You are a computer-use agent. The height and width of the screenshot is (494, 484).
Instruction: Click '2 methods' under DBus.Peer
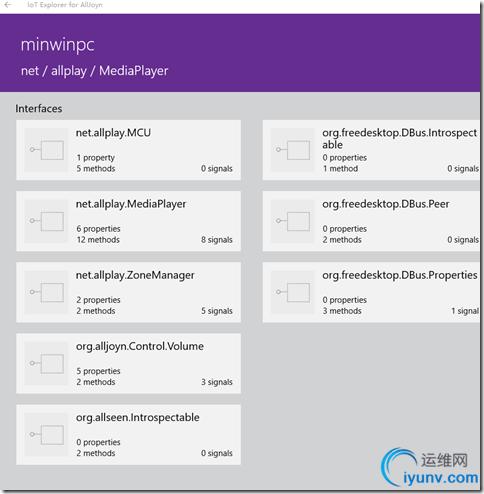click(342, 240)
